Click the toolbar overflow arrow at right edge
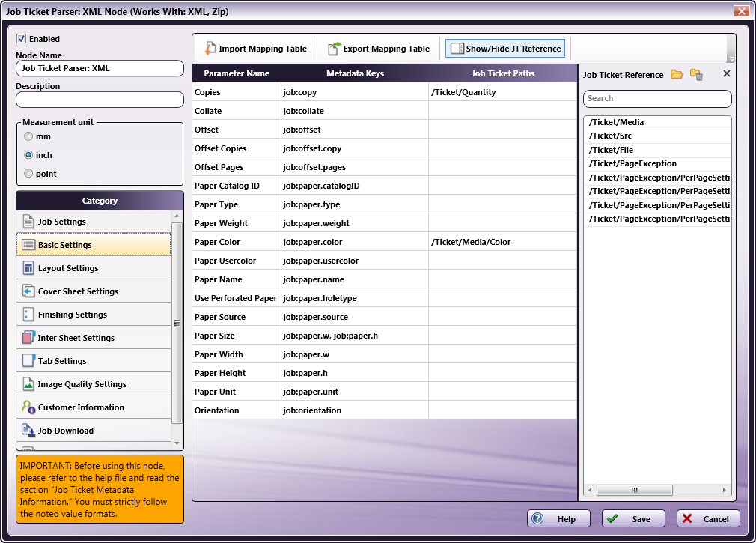The image size is (756, 543). [731, 58]
